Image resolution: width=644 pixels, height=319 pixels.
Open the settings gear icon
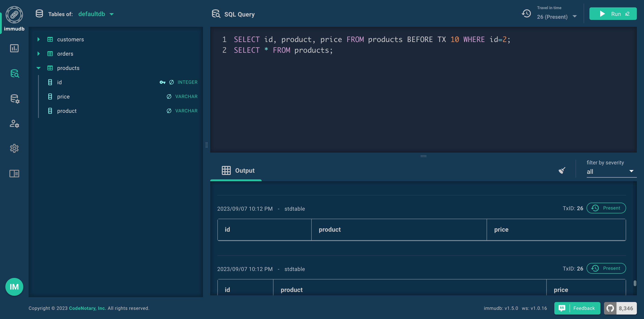coord(14,148)
